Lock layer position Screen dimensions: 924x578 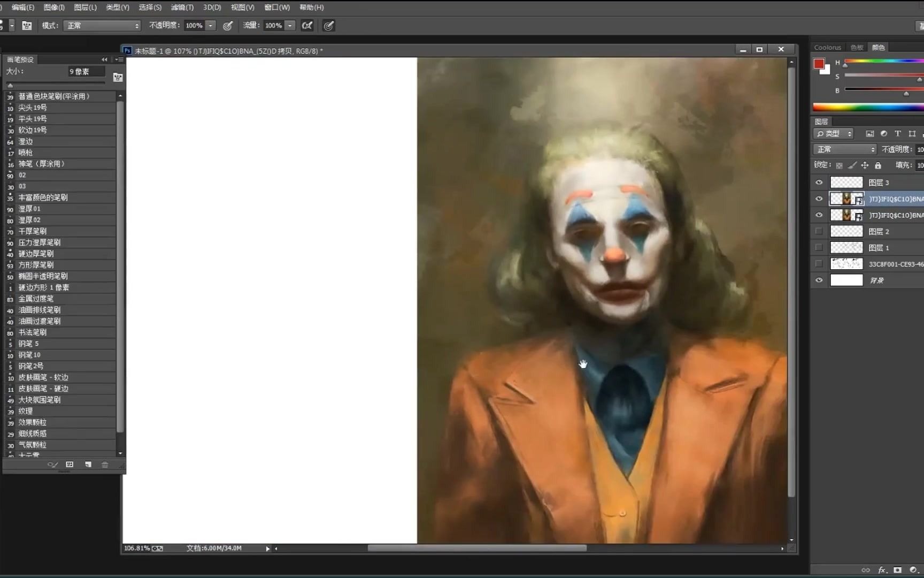point(865,165)
